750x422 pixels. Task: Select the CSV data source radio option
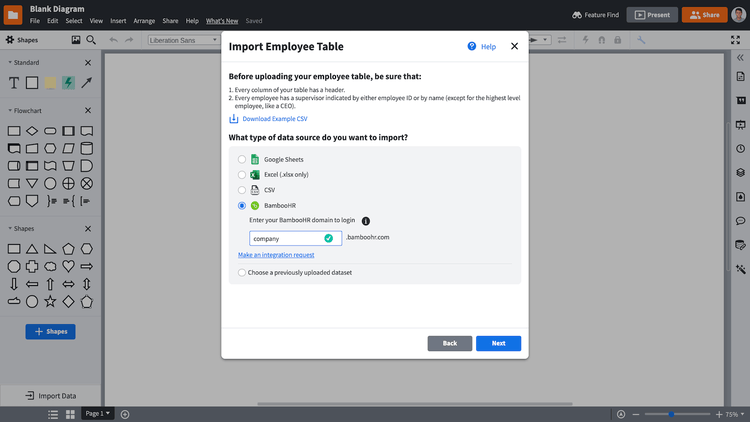coord(242,190)
